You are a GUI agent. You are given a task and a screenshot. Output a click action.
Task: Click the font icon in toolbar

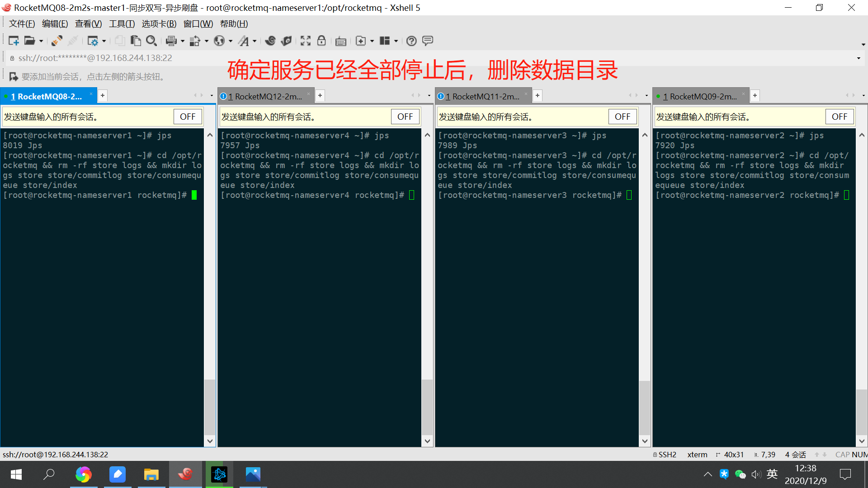tap(244, 41)
